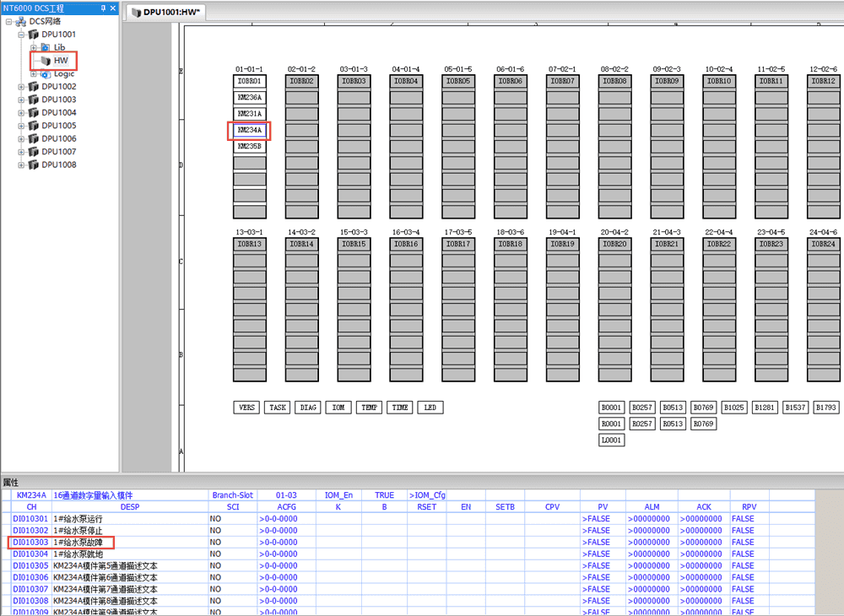Viewport: 844px width, 616px height.
Task: Expand the DPU1005 tree node
Action: click(22, 126)
